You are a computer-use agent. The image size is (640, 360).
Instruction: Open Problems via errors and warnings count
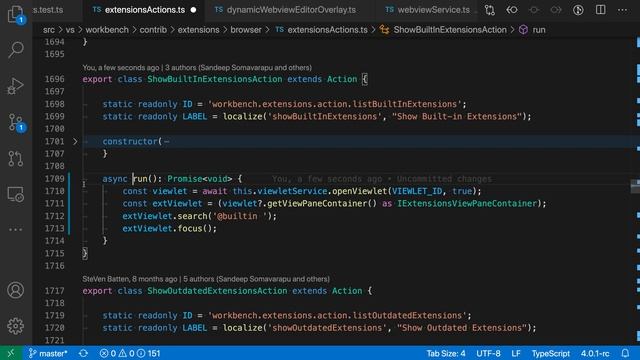130,353
